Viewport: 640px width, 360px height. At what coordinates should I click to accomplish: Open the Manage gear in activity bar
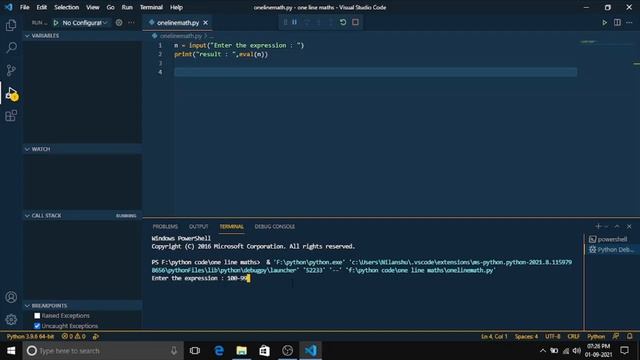[11, 319]
